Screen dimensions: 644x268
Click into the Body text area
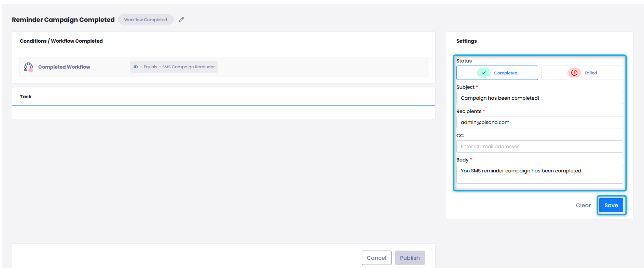tap(540, 174)
